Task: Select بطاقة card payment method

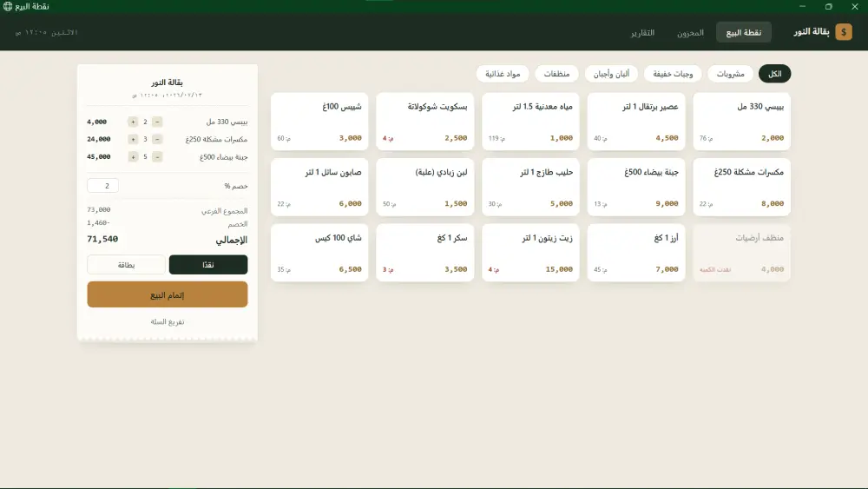Action: point(126,265)
